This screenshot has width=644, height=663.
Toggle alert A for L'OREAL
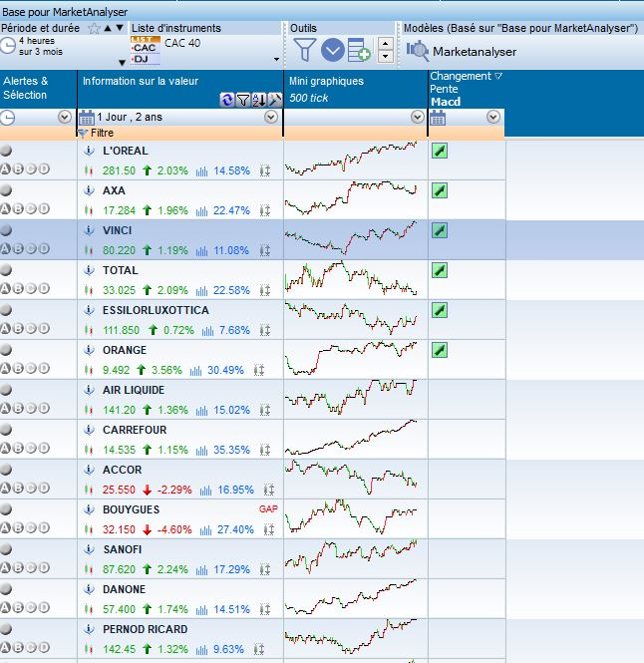(5, 169)
